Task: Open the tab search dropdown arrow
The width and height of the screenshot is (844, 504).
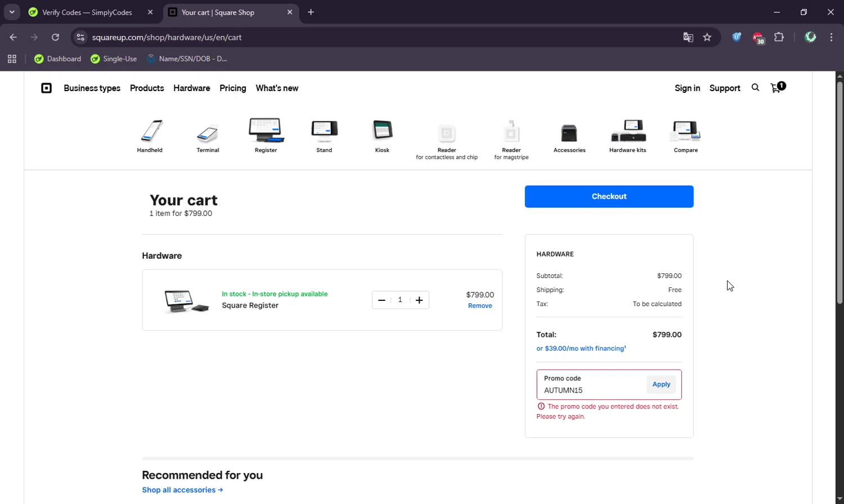Action: tap(12, 12)
